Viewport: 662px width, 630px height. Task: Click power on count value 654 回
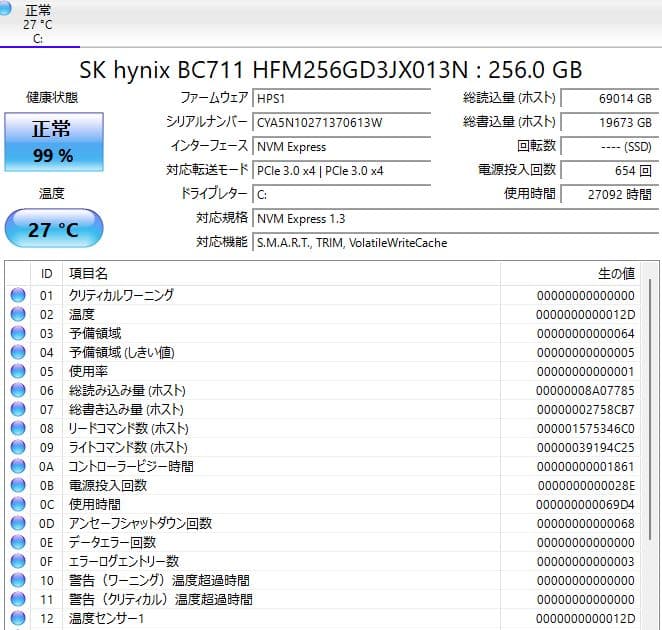[609, 171]
